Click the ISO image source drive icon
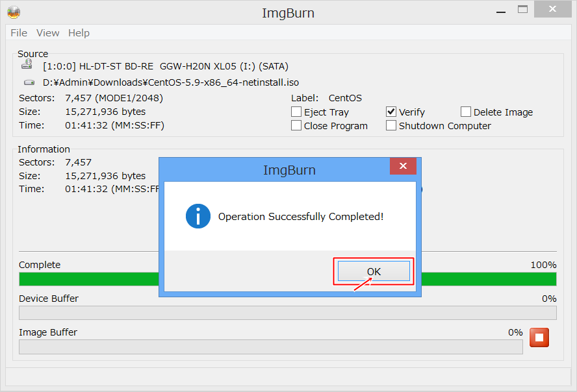 (x=29, y=82)
